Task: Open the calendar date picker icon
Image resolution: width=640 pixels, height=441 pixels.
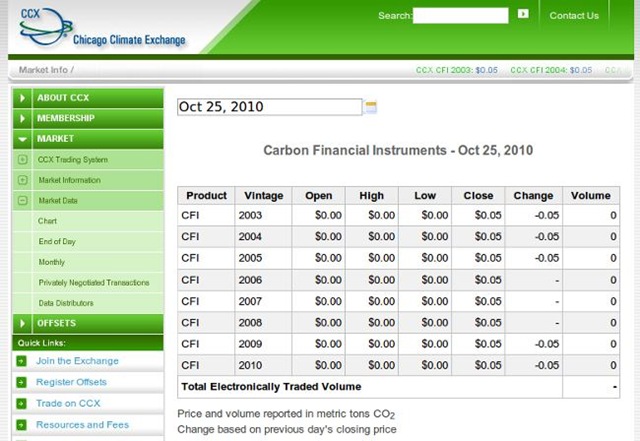Action: click(371, 107)
